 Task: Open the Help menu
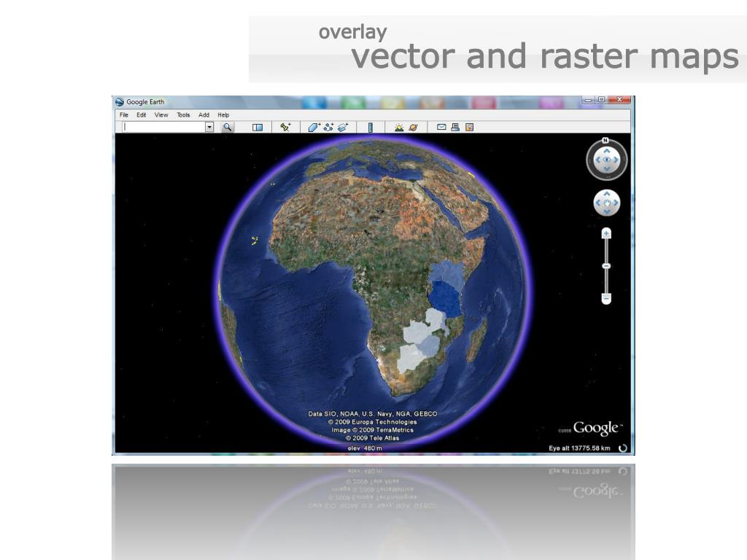tap(223, 114)
